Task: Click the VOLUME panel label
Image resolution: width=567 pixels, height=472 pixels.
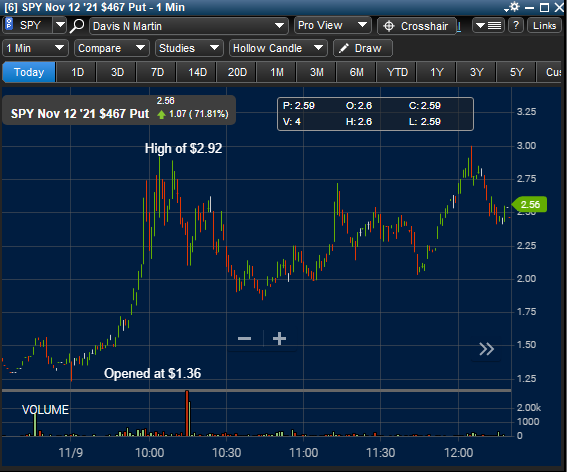Action: [45, 410]
